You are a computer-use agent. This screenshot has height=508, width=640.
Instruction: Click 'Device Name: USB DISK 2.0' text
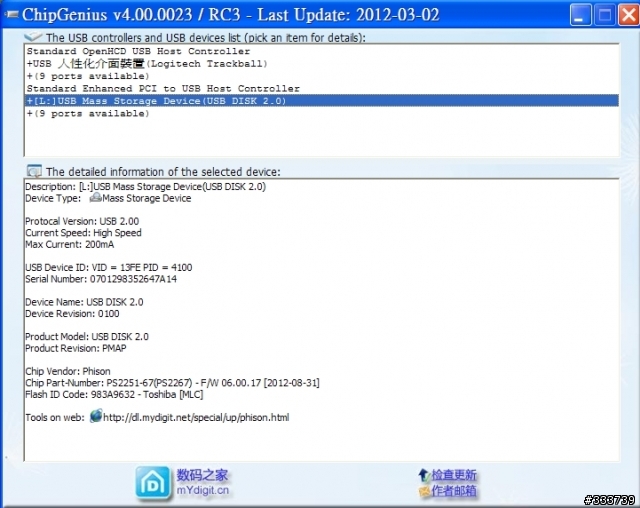pyautogui.click(x=84, y=302)
